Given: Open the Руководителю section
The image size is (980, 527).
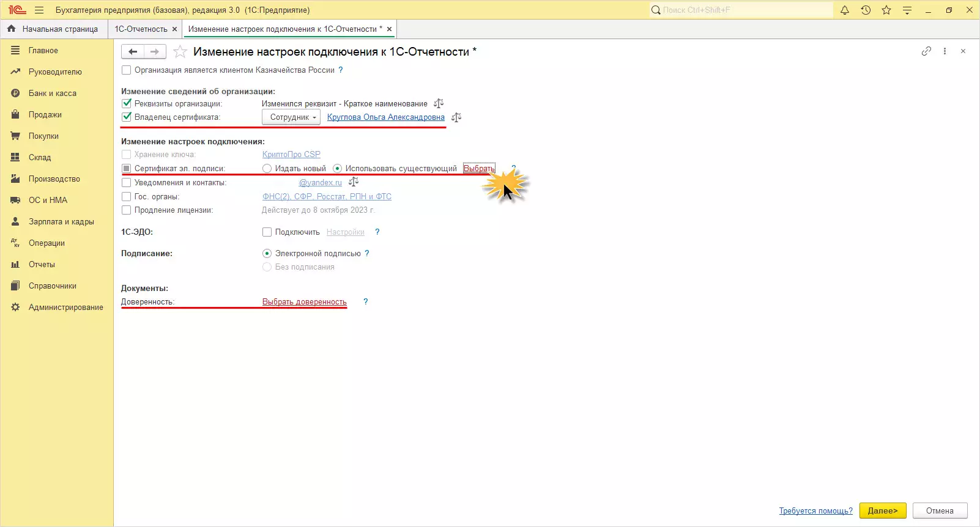Looking at the screenshot, I should pyautogui.click(x=56, y=72).
